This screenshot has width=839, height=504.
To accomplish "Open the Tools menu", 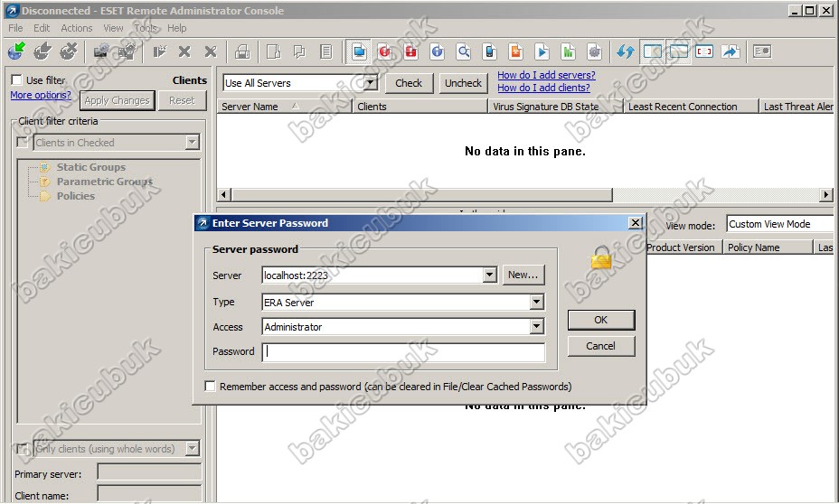I will [x=146, y=28].
